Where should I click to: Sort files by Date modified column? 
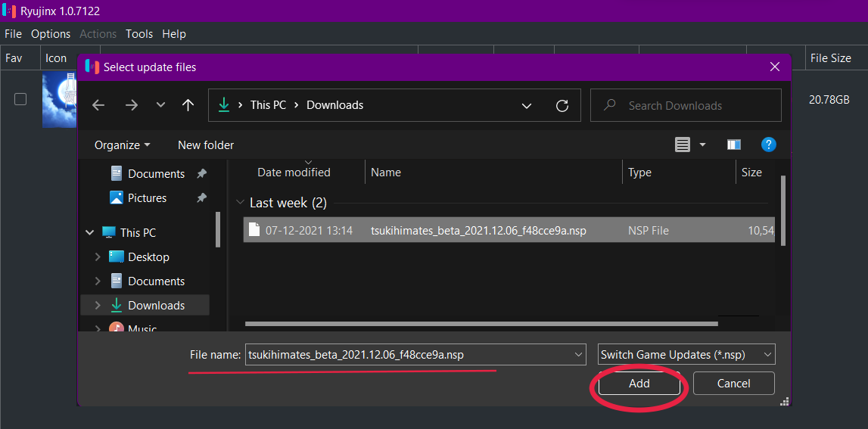pos(294,173)
